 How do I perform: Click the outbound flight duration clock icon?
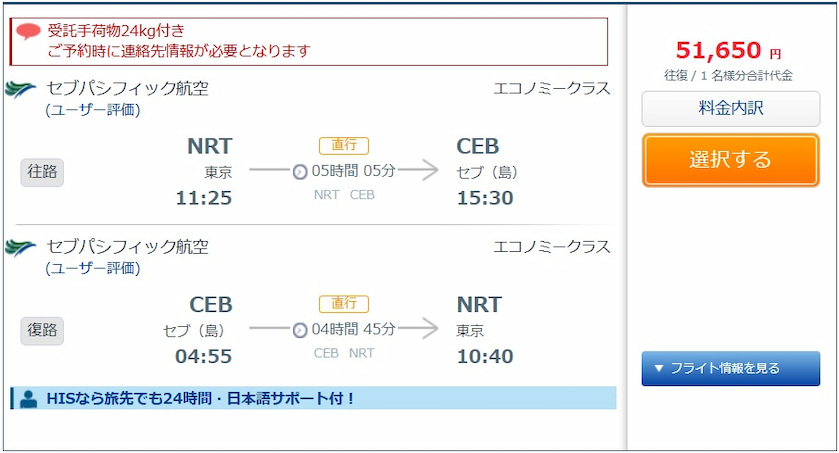[300, 172]
